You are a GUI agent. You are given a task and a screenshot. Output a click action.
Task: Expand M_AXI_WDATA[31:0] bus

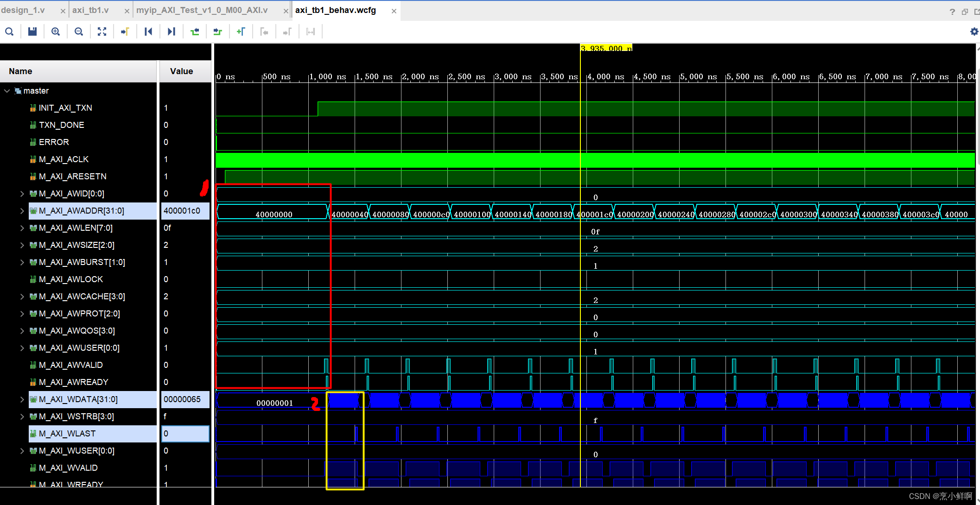(22, 399)
